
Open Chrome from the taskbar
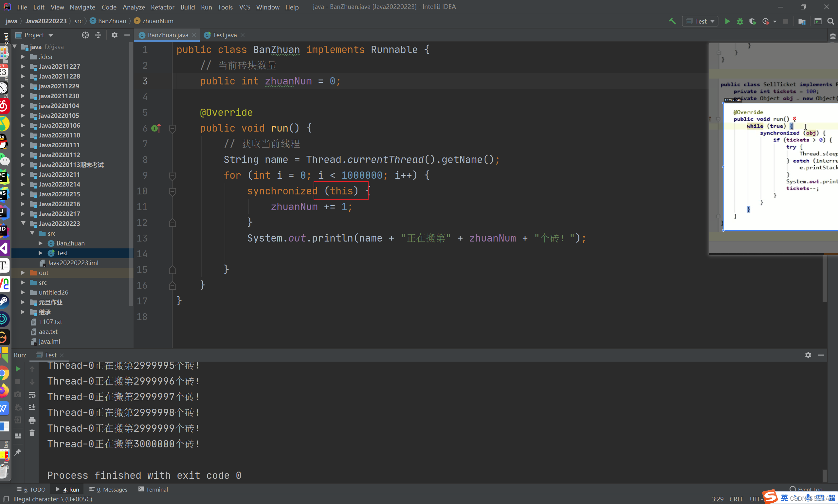(4, 373)
